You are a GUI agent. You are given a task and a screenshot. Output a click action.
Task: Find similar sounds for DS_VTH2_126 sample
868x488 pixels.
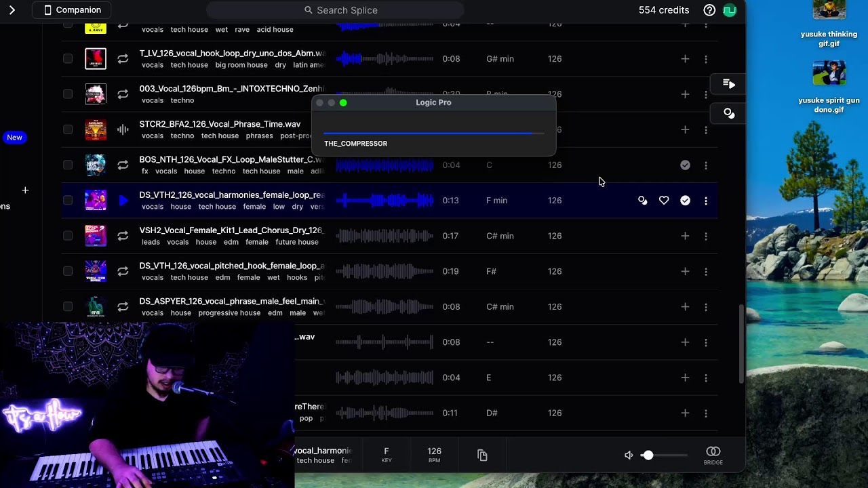(x=642, y=201)
